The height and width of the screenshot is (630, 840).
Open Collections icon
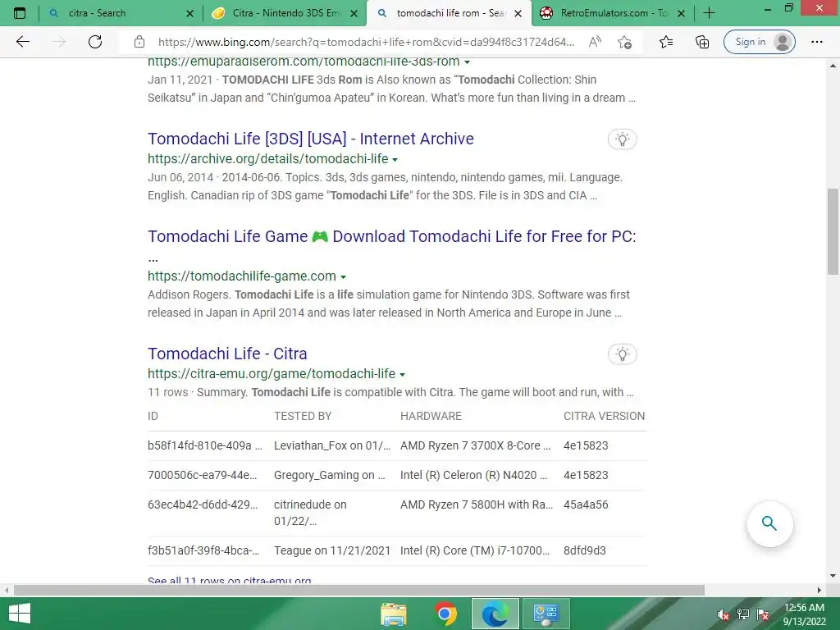point(702,42)
